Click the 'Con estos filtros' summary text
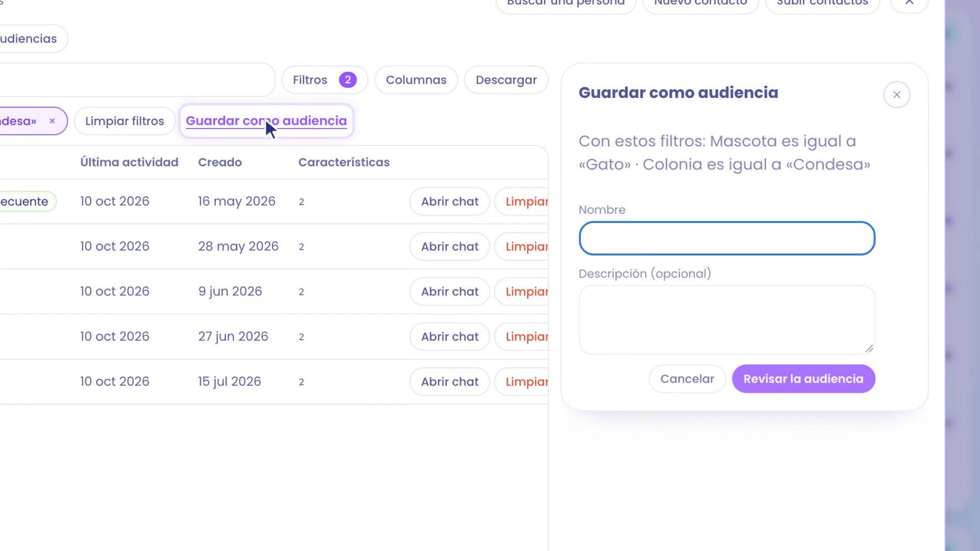 tap(724, 153)
